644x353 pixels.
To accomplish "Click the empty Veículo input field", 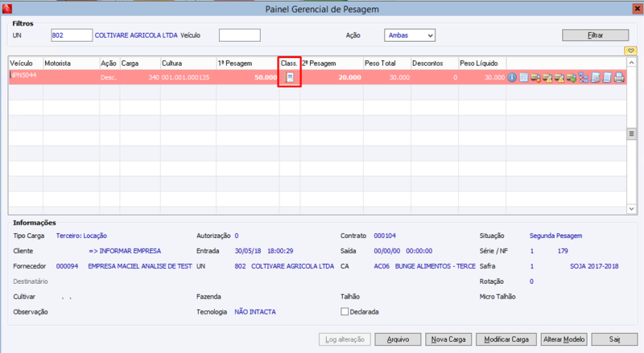I will coord(239,35).
